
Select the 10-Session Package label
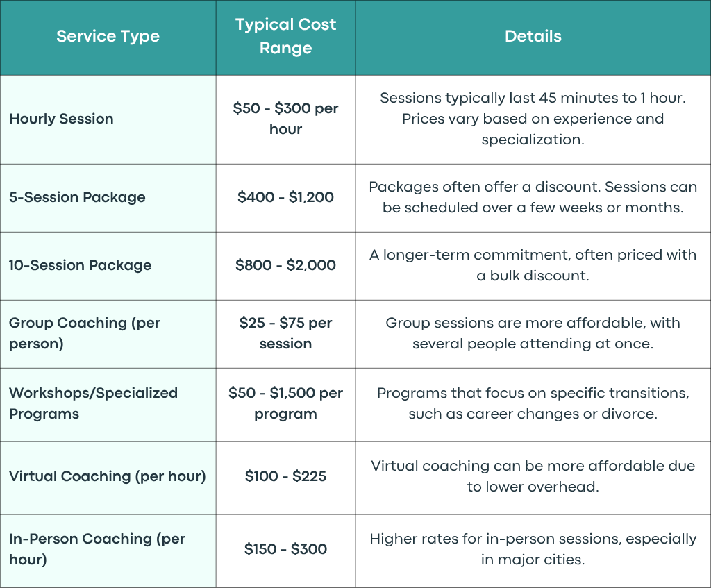pos(81,265)
